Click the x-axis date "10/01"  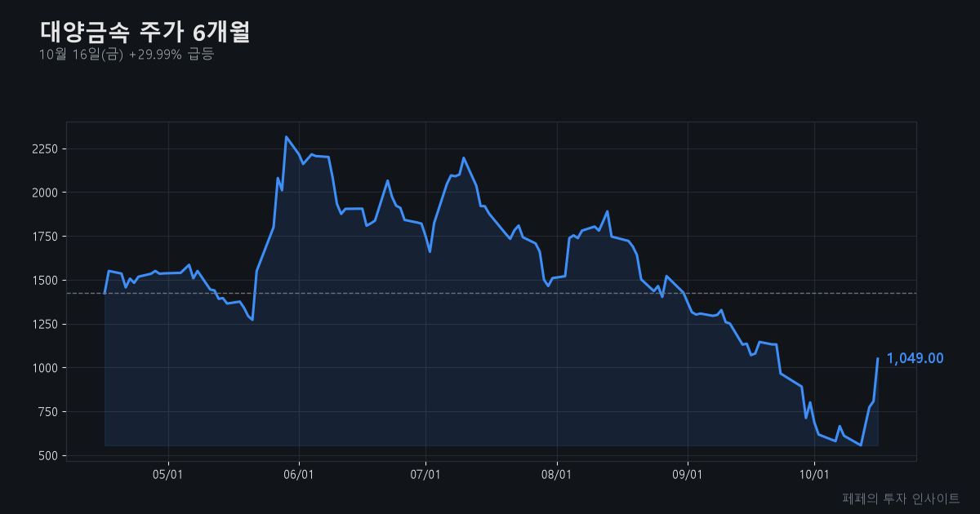814,474
